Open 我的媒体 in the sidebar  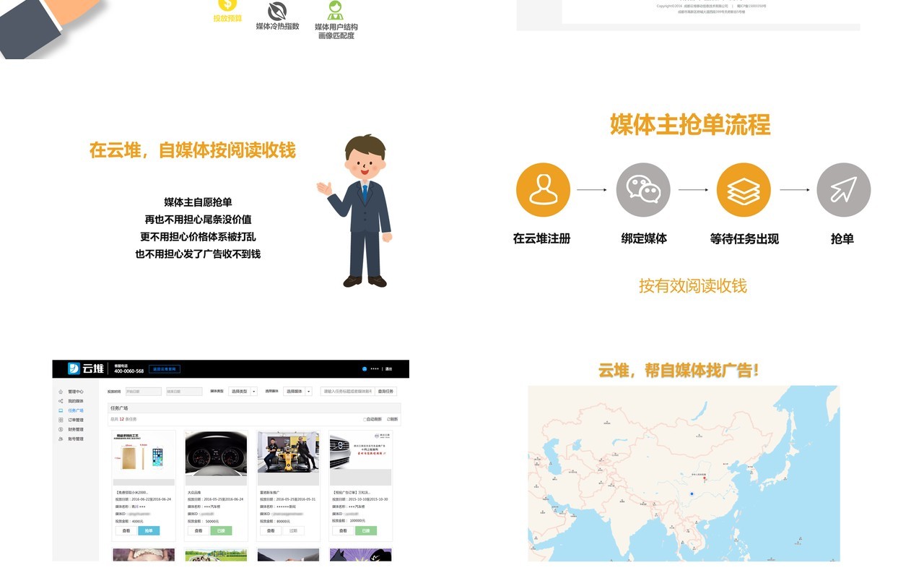coord(76,401)
